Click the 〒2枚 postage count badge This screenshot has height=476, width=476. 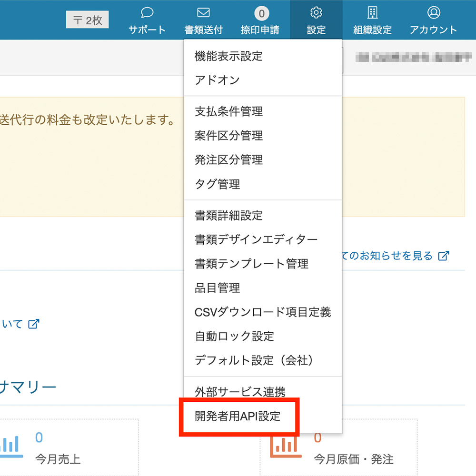(87, 20)
